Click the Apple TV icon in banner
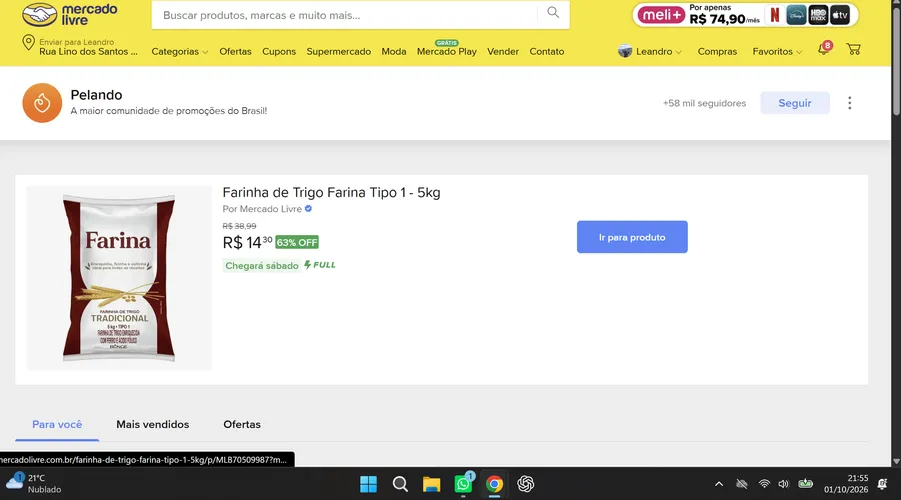Viewport: 901px width, 500px height. (840, 16)
